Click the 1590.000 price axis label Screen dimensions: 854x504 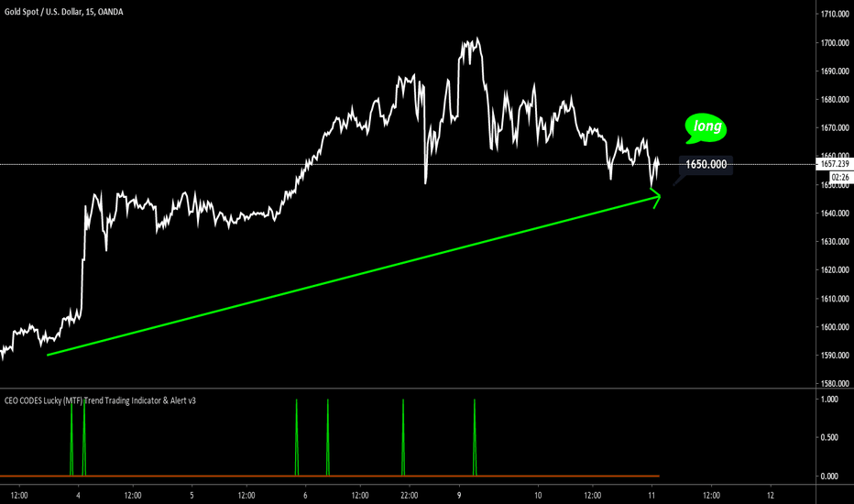click(835, 356)
